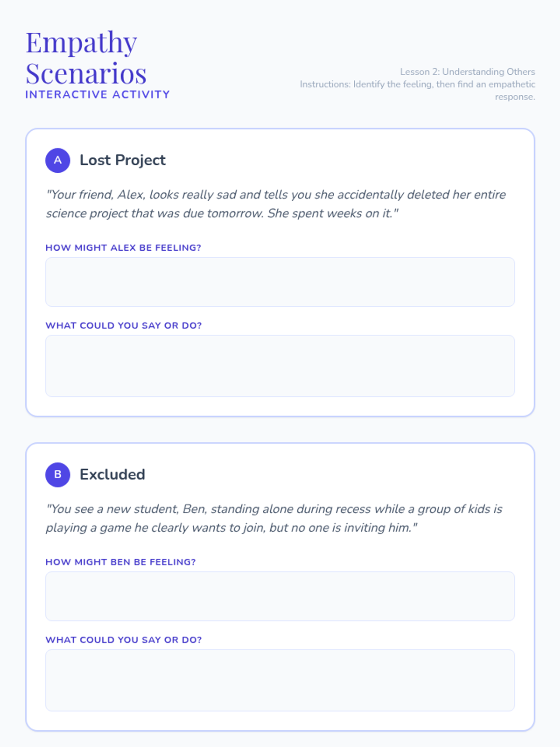Focus Scenario B's say-or-do answer box

pyautogui.click(x=280, y=680)
